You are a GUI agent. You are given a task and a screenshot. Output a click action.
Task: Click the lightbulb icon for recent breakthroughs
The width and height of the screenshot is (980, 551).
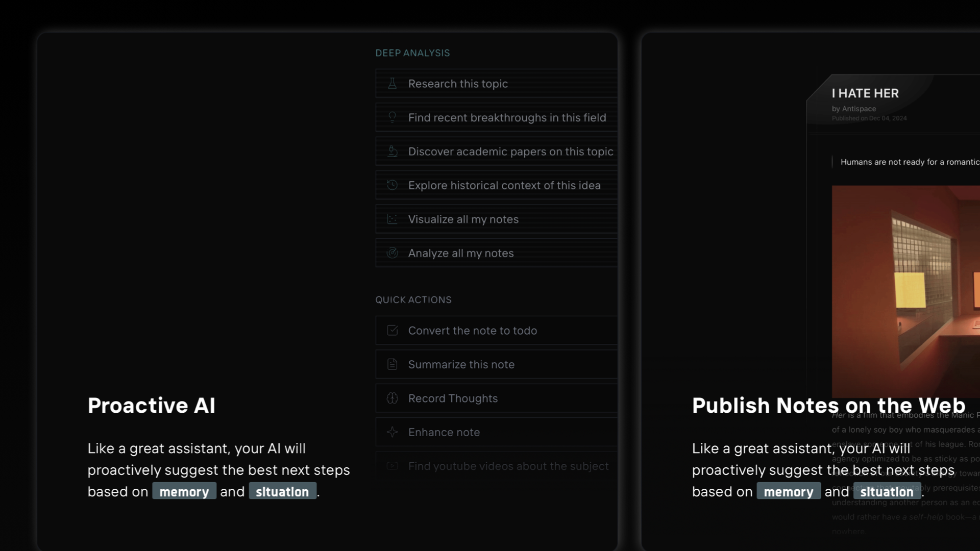pyautogui.click(x=392, y=117)
